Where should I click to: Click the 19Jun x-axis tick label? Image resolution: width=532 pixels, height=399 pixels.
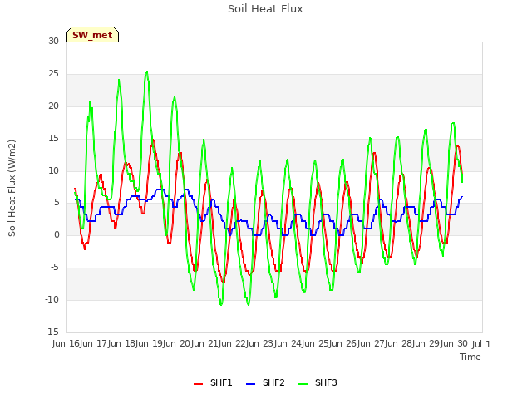pyautogui.click(x=164, y=343)
